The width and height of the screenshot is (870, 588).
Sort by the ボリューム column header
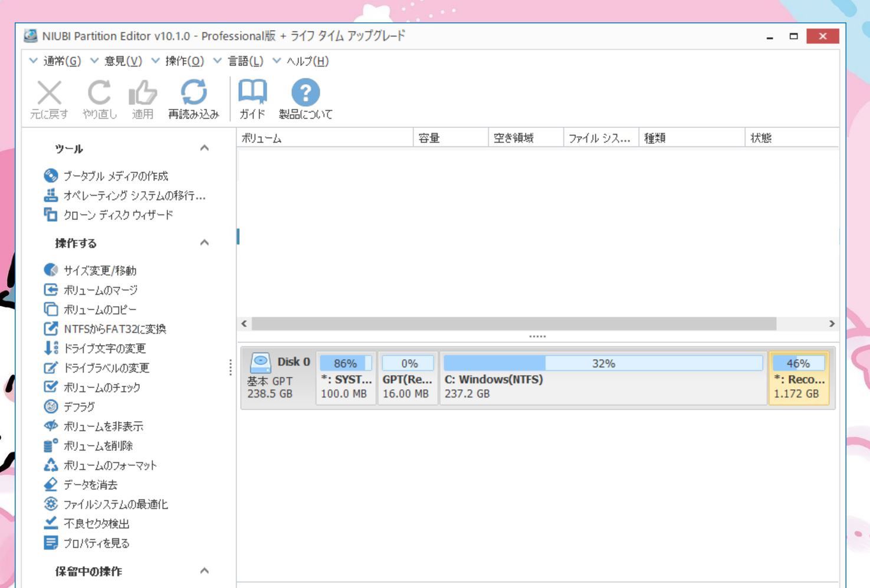point(325,138)
